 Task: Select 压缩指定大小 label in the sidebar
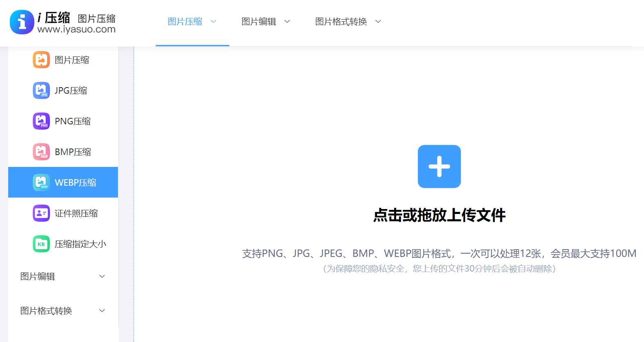(x=80, y=244)
